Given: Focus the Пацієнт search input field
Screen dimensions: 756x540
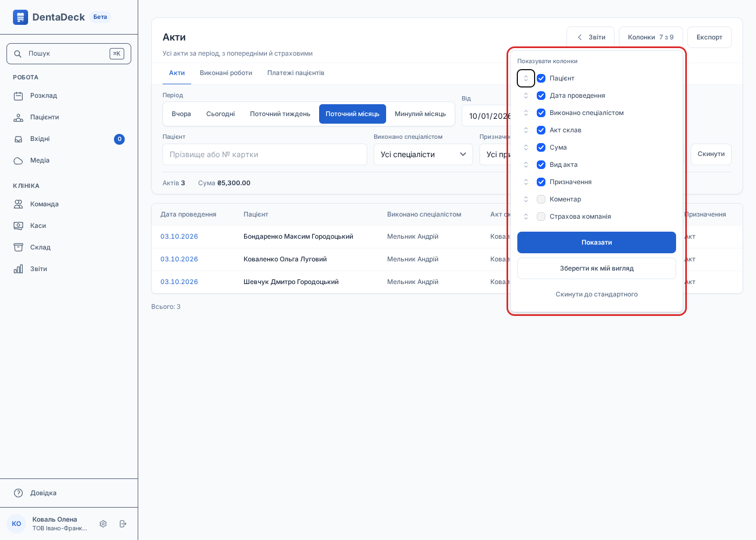Looking at the screenshot, I should (265, 154).
